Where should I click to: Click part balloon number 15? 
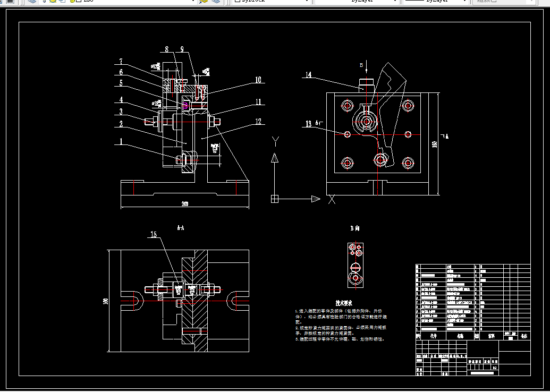coord(154,235)
